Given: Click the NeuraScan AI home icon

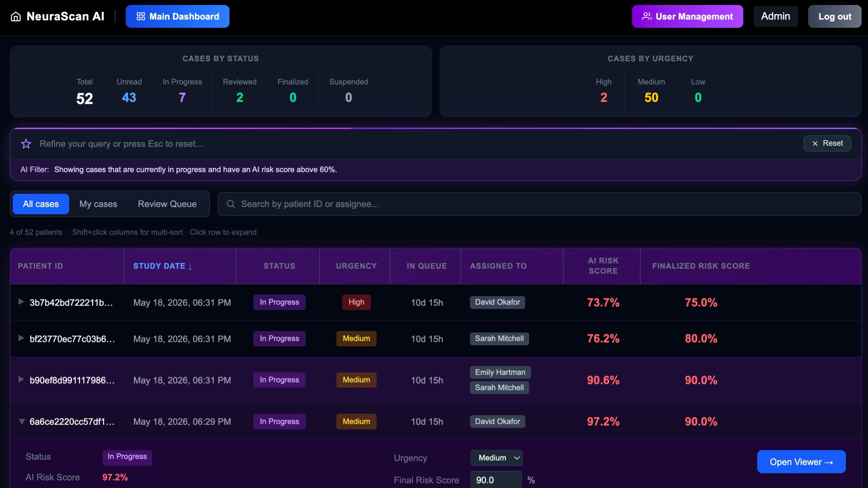Looking at the screenshot, I should click(x=16, y=16).
